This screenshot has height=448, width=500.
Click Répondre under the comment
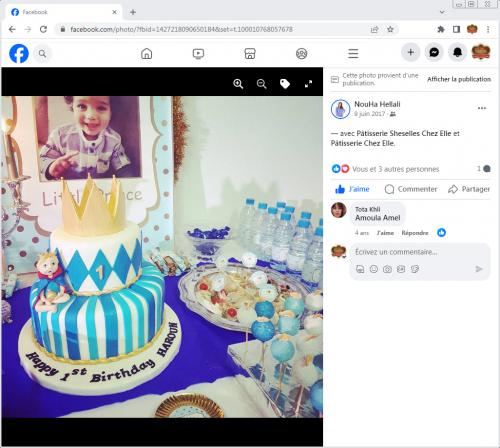tap(415, 233)
